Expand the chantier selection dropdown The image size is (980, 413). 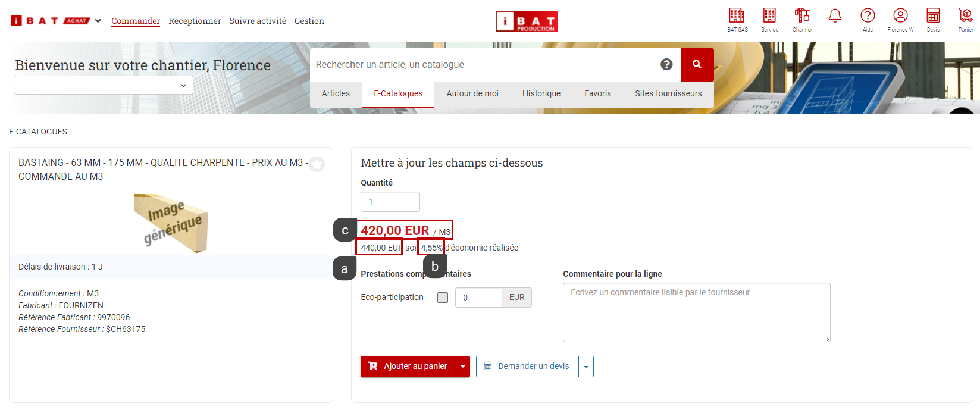tap(104, 85)
